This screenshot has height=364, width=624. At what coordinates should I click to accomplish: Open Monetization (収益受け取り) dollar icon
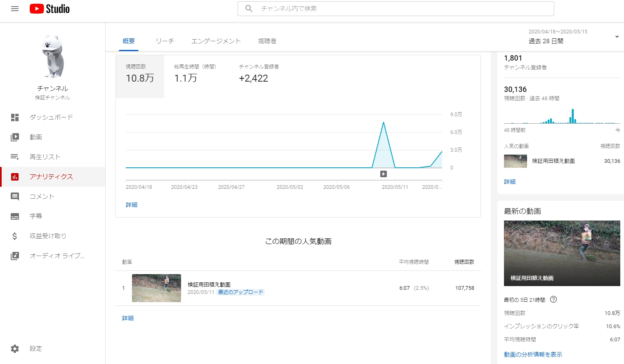click(x=15, y=236)
